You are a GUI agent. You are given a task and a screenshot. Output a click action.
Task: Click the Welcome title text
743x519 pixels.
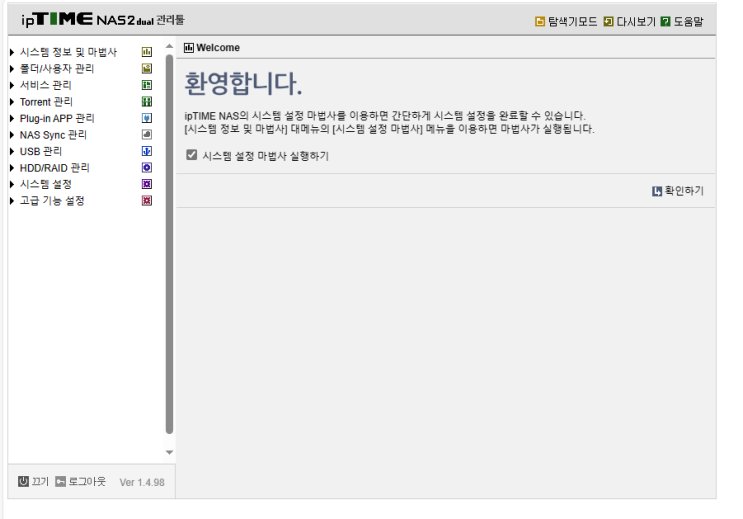[218, 47]
